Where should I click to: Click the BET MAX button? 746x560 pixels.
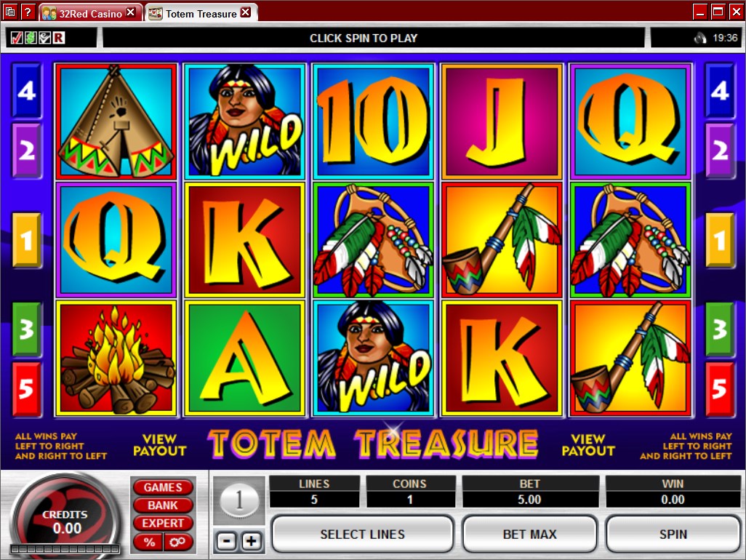coord(529,535)
